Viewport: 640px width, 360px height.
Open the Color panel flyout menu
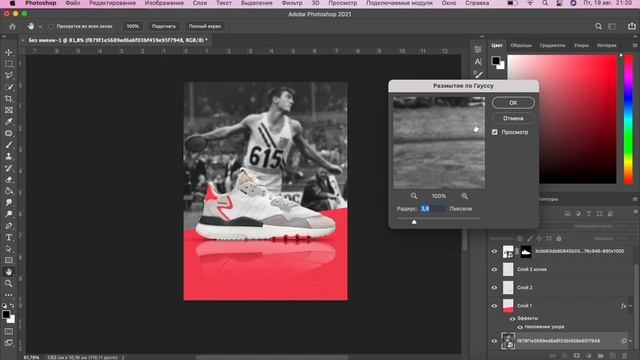(x=635, y=45)
